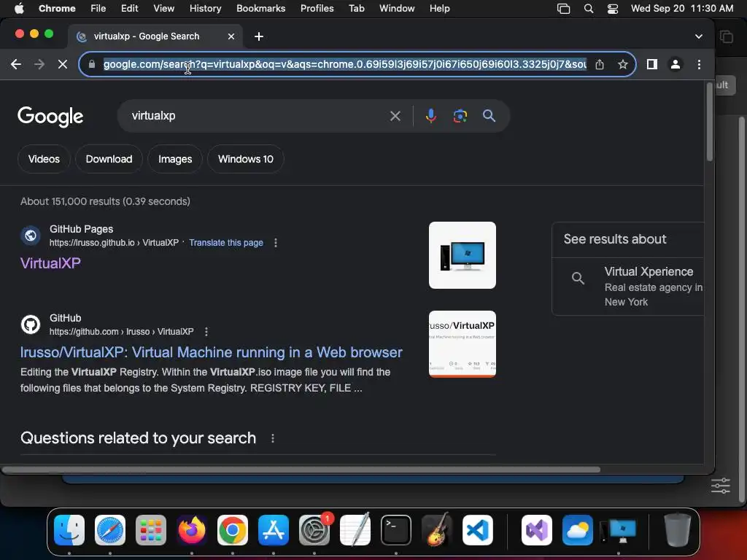Open App Store from the Dock
747x560 pixels.
click(x=274, y=530)
